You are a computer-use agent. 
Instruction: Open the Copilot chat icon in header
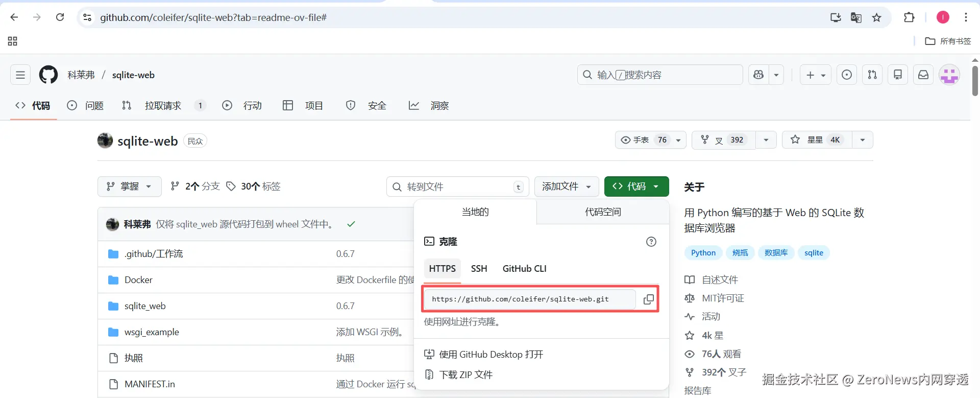coord(758,75)
